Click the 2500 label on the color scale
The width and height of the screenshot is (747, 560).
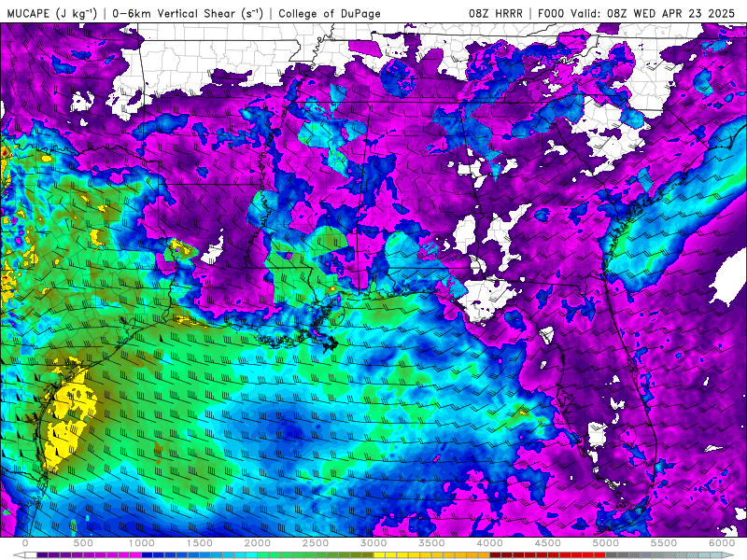[316, 543]
